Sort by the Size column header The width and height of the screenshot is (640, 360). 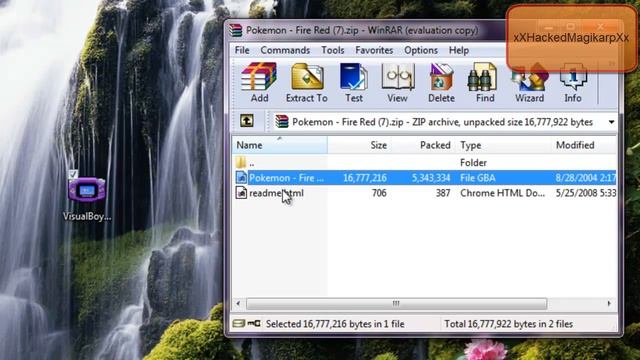[x=359, y=145]
